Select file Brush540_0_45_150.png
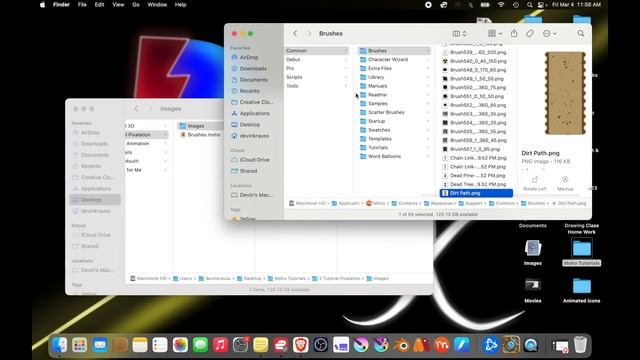640x360 pixels. coord(478,61)
